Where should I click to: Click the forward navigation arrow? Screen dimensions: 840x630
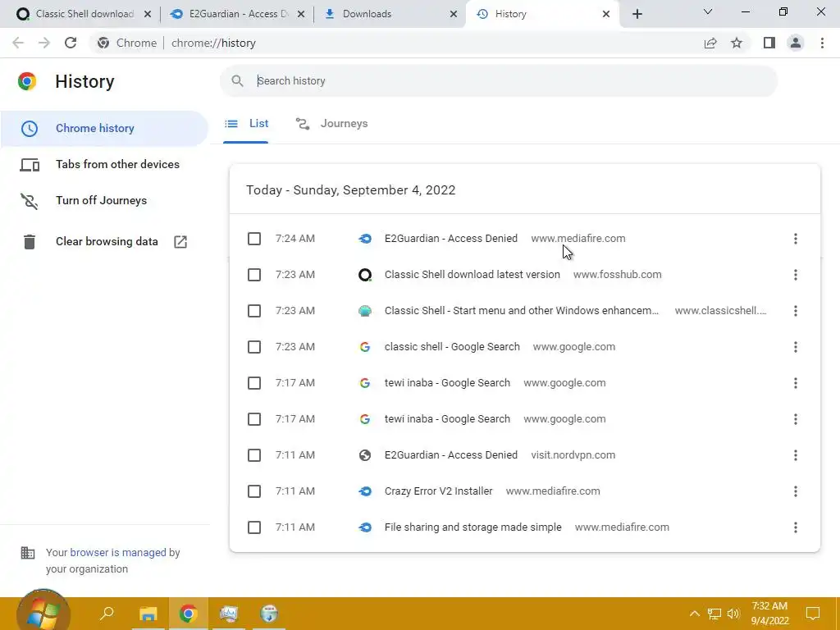coord(44,43)
